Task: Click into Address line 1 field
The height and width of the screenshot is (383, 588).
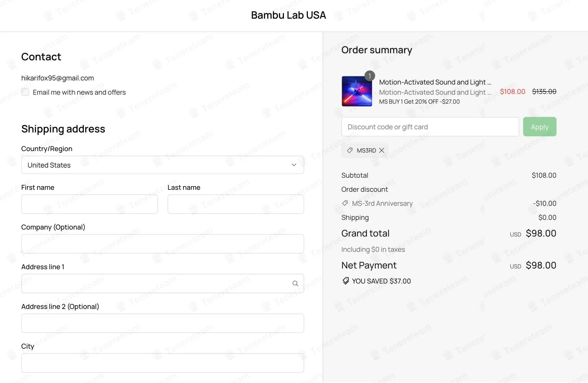Action: point(156,283)
